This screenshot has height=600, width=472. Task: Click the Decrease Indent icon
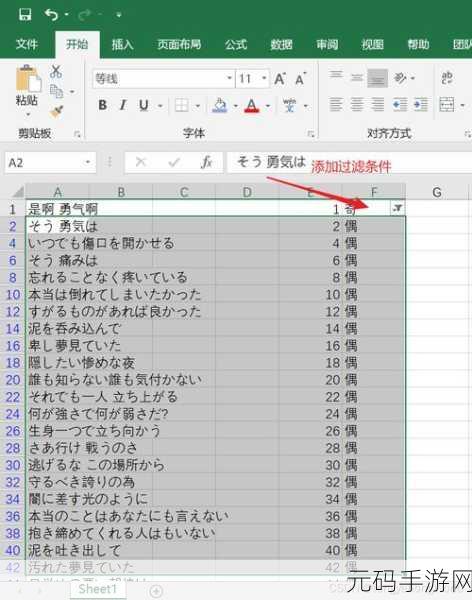400,104
